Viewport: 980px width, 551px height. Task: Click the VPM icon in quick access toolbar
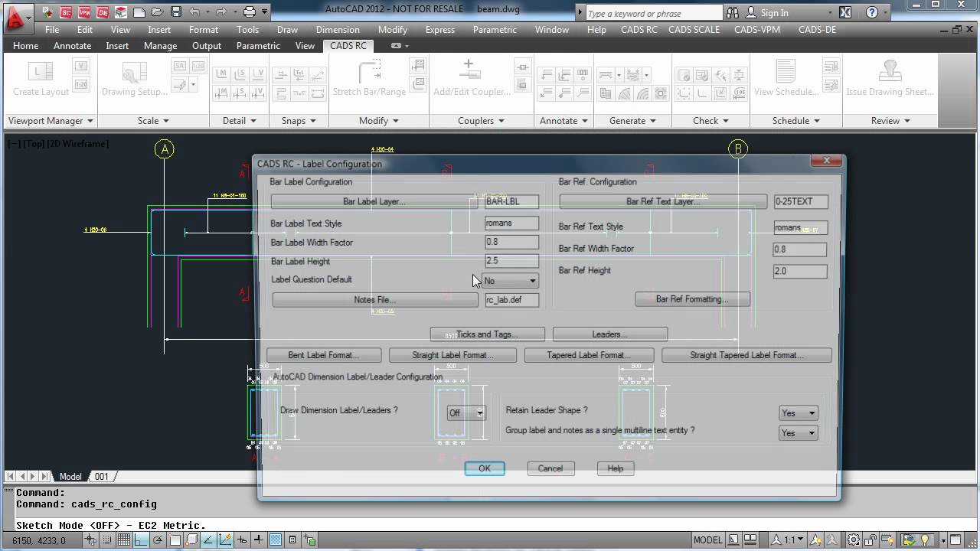[x=84, y=12]
